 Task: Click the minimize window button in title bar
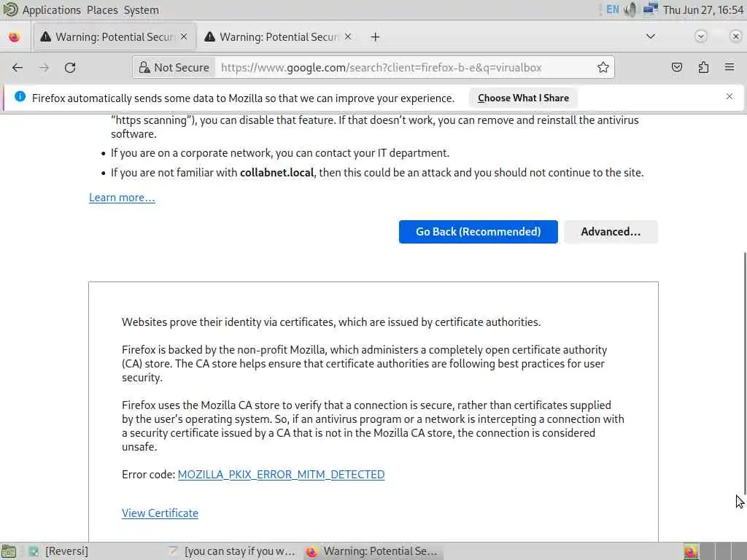pos(700,36)
